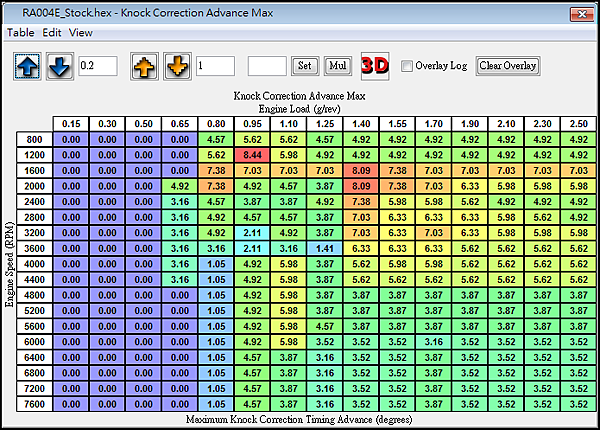Select the 3.52 cell at 7600 RPM, load 2.50

pyautogui.click(x=579, y=404)
